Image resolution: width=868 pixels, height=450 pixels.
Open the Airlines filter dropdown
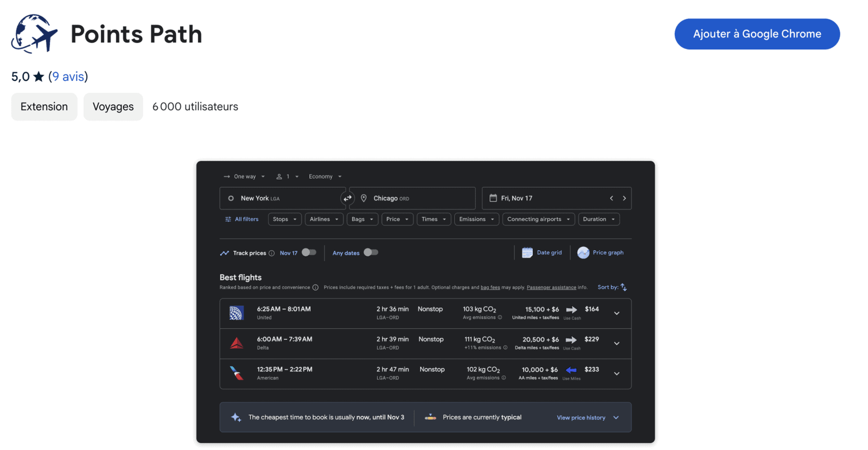pos(324,219)
